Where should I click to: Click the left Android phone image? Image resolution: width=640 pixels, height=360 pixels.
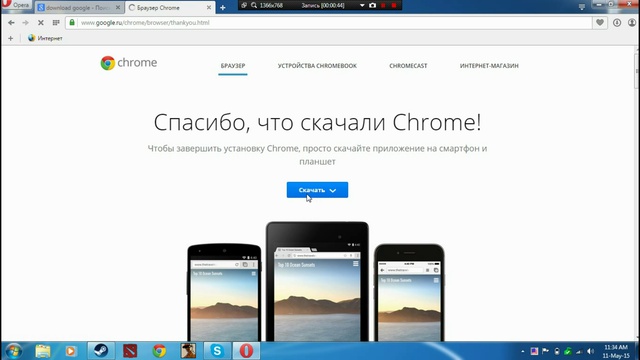coord(224,292)
